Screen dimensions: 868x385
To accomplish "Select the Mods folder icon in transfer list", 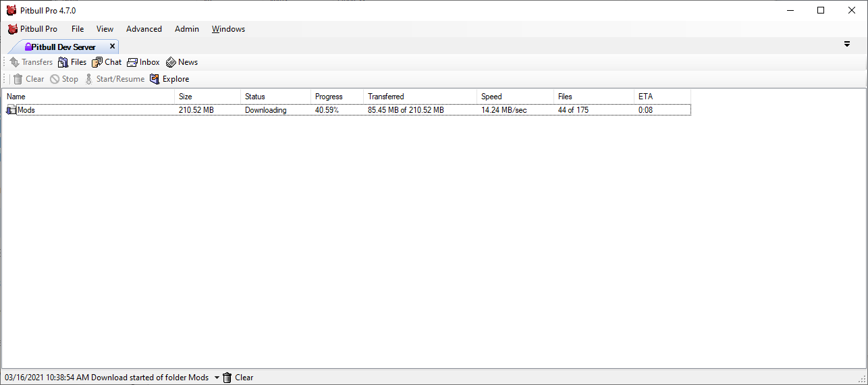I will pos(11,110).
